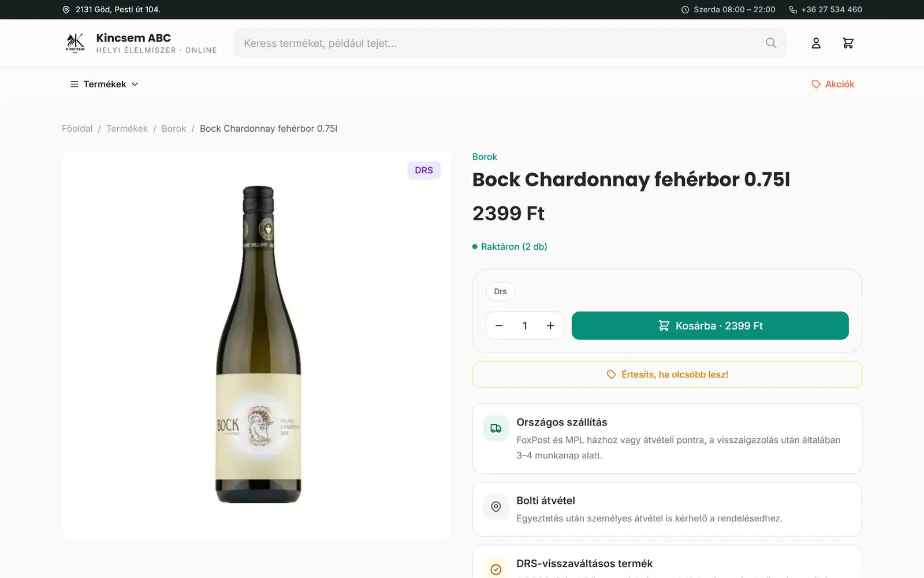This screenshot has width=924, height=578.
Task: Open the user account icon
Action: click(x=816, y=43)
